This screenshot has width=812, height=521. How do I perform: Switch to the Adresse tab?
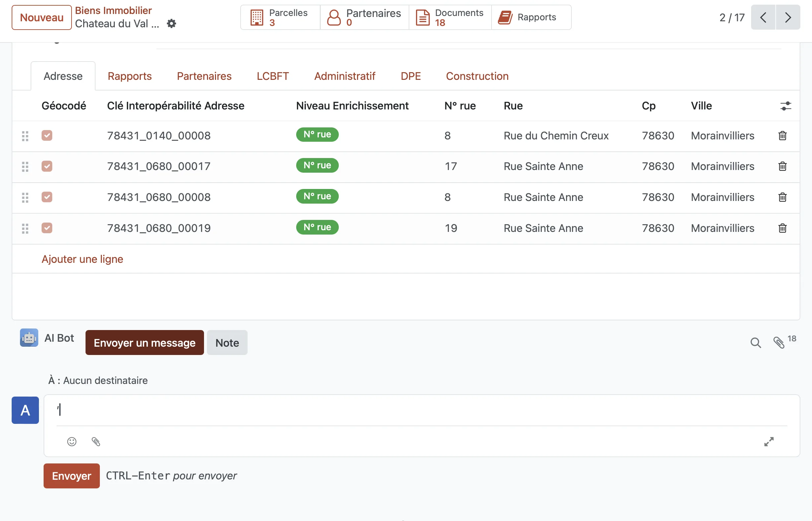click(63, 76)
